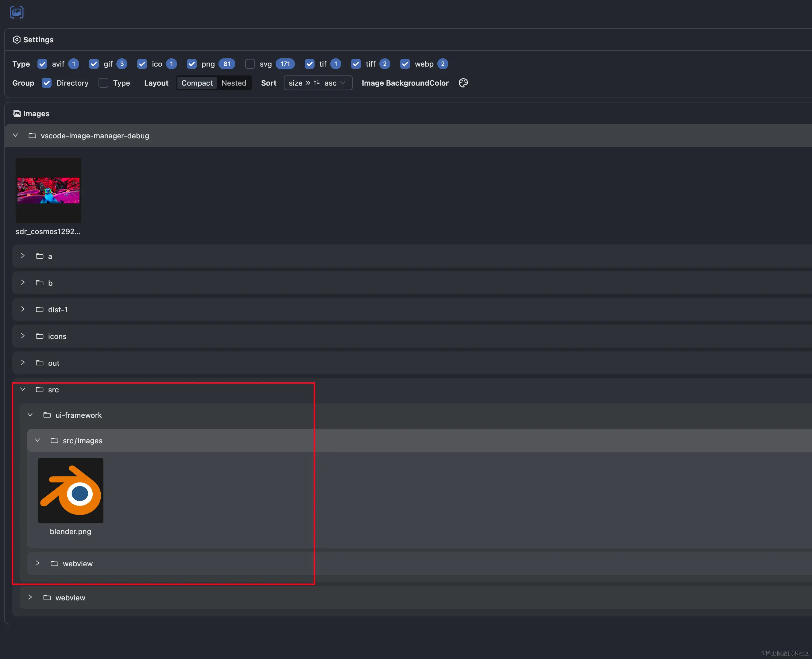Collapse the src folder
812x659 pixels.
coord(22,389)
